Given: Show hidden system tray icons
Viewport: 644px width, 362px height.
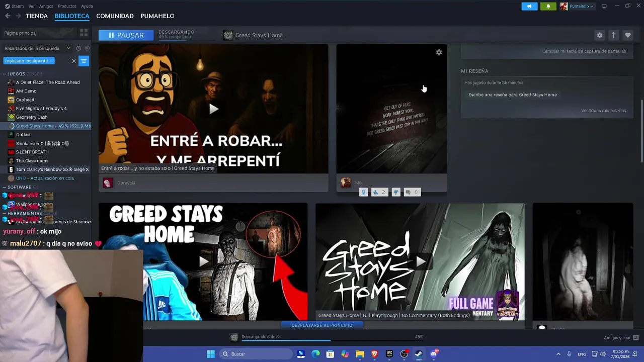Looking at the screenshot, I should coord(558,354).
